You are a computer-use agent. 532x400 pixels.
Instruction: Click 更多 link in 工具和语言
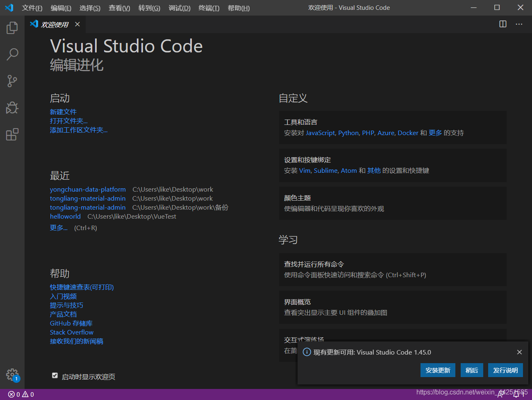pos(435,133)
